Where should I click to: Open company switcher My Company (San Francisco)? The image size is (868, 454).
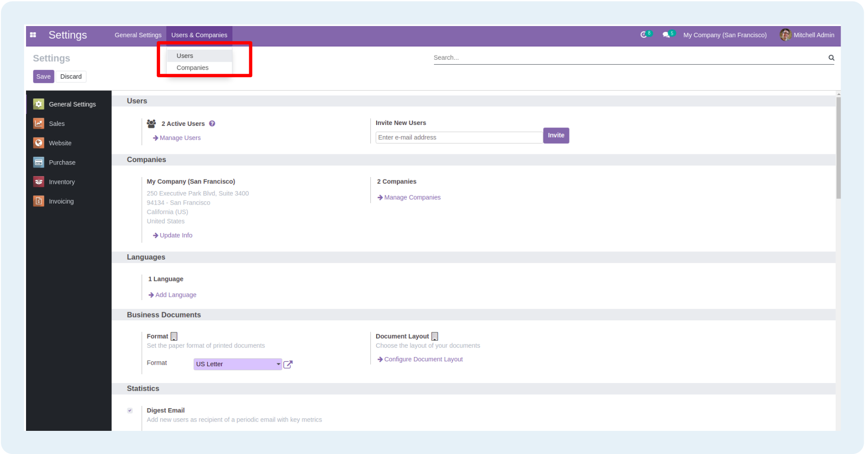click(x=725, y=35)
